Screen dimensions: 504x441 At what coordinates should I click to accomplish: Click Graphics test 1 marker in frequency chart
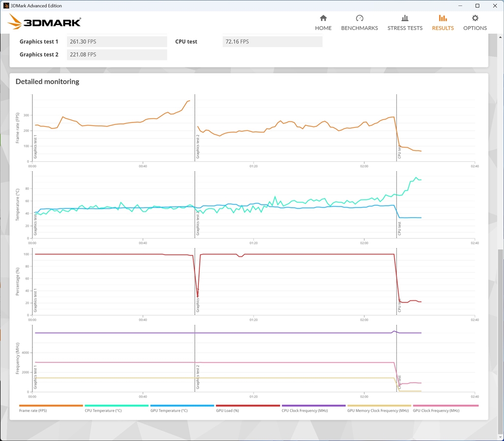(x=32, y=358)
